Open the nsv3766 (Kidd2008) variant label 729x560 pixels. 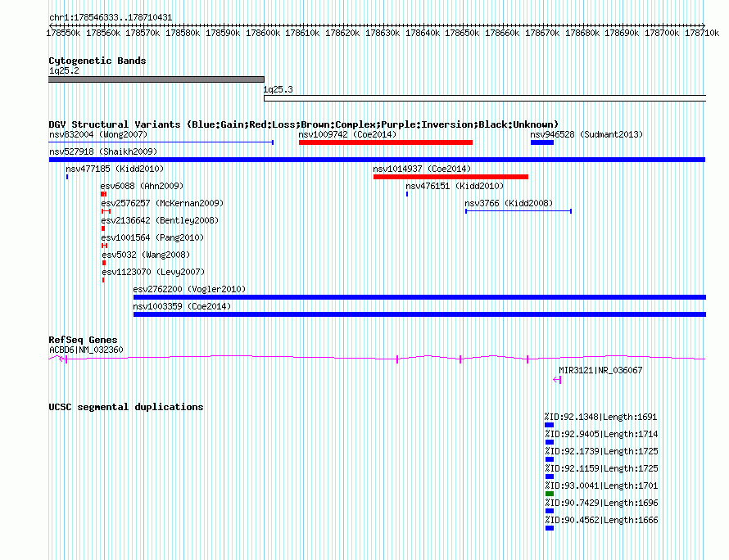(x=509, y=204)
